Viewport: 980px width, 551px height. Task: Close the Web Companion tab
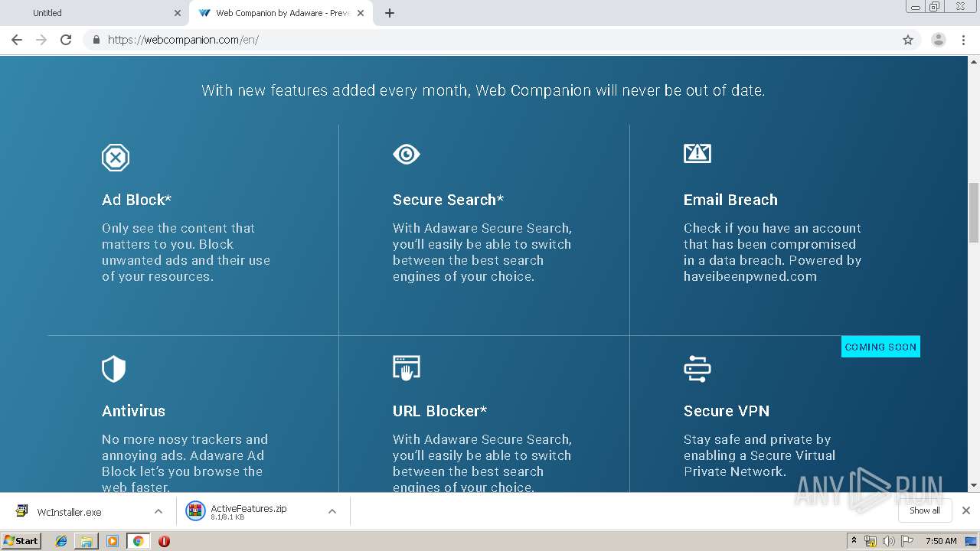pos(361,13)
